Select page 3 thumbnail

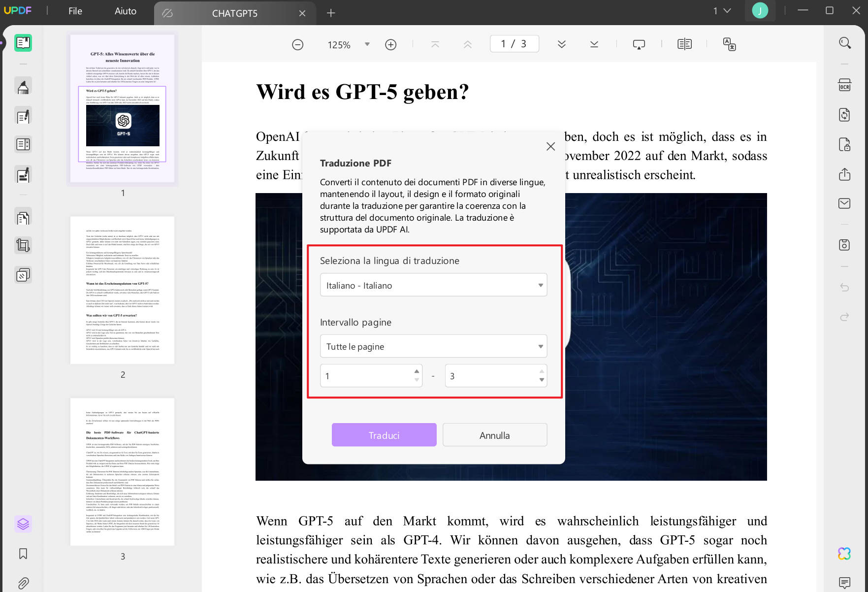coord(123,472)
